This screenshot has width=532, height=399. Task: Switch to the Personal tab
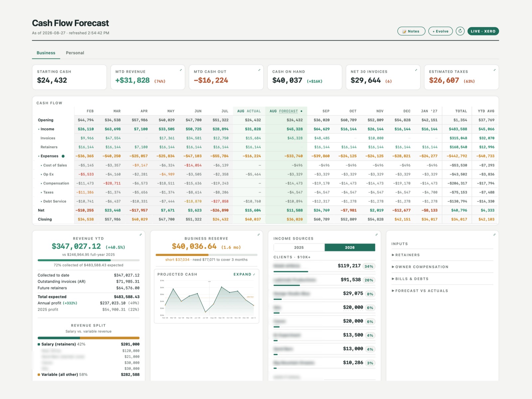pyautogui.click(x=75, y=53)
